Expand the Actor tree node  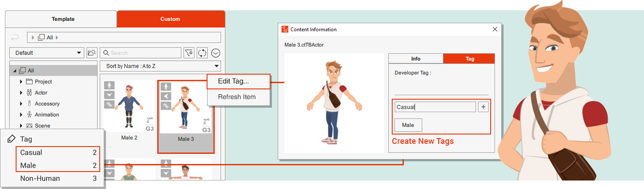[x=21, y=93]
